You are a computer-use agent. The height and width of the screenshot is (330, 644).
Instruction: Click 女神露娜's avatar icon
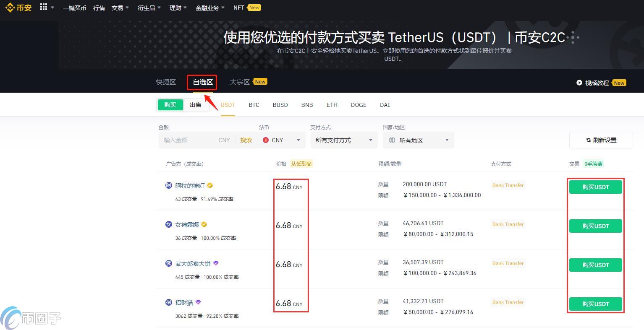(168, 224)
